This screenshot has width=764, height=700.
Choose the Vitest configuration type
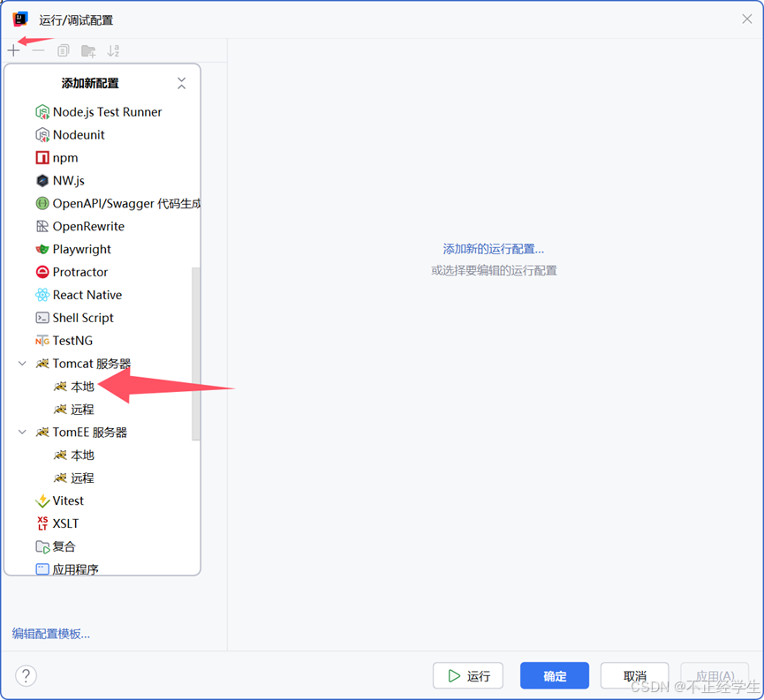68,501
